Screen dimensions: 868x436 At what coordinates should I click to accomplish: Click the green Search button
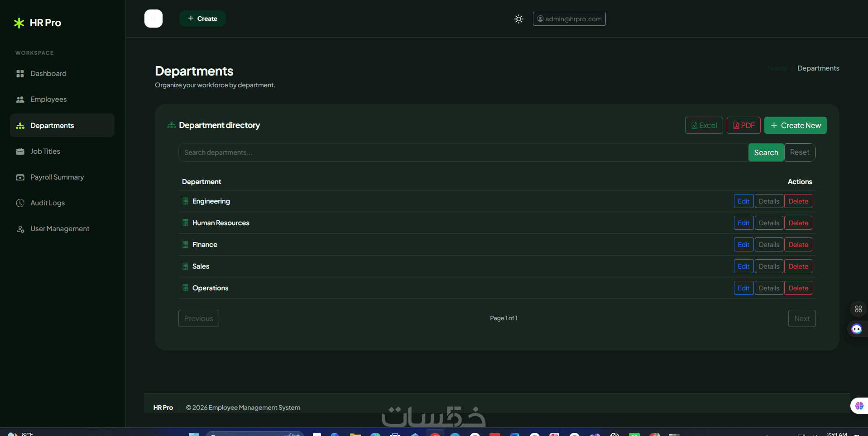[766, 152]
